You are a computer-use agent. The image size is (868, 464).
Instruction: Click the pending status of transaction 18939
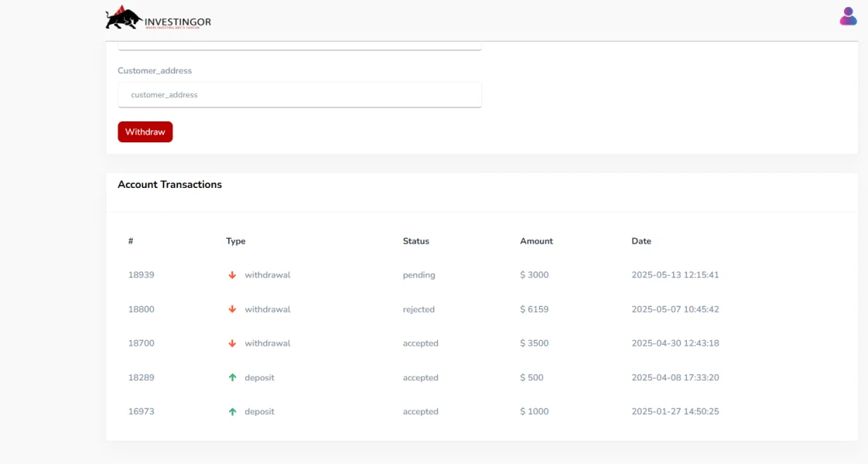pos(419,275)
